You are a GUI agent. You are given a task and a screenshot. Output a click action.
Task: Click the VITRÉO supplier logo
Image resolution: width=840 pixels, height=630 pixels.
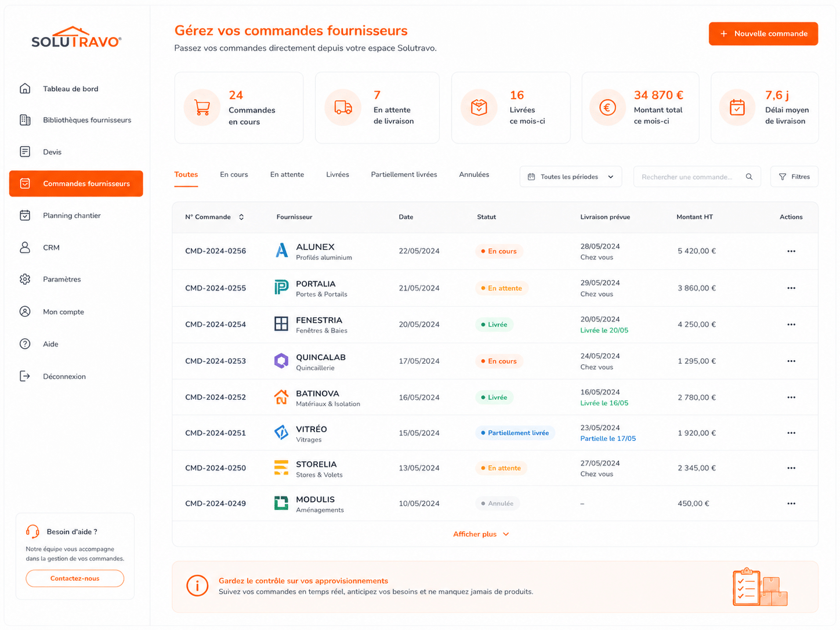tap(281, 432)
